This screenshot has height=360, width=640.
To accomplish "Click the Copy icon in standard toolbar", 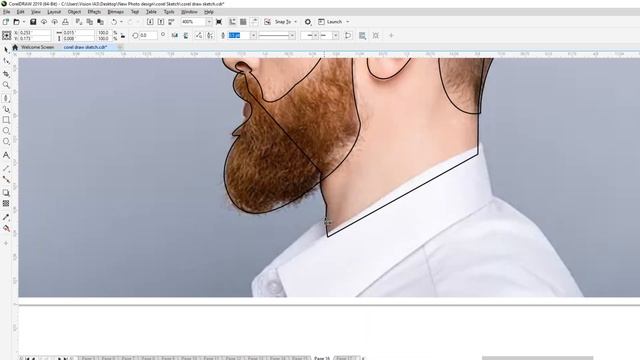I will (x=89, y=22).
